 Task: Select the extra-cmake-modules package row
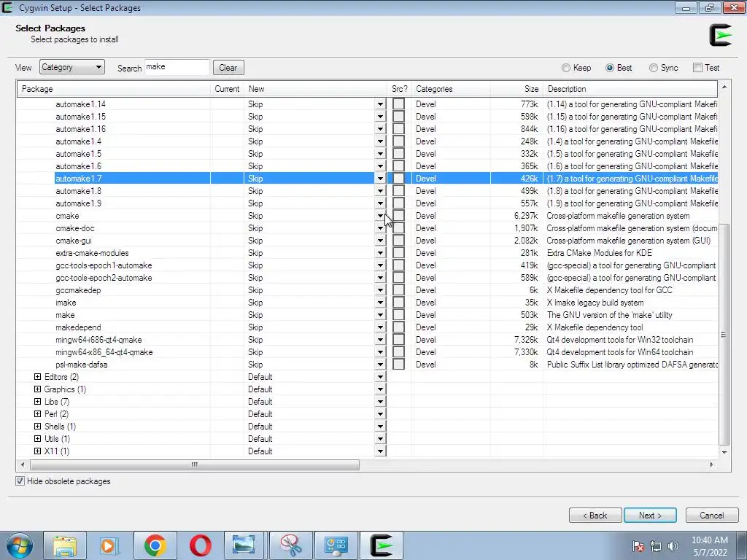367,253
